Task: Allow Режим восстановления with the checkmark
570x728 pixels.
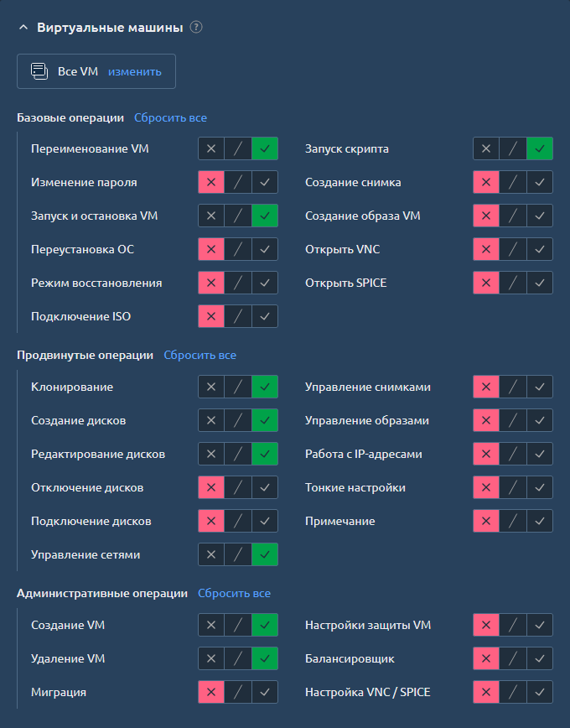Action: (x=265, y=283)
